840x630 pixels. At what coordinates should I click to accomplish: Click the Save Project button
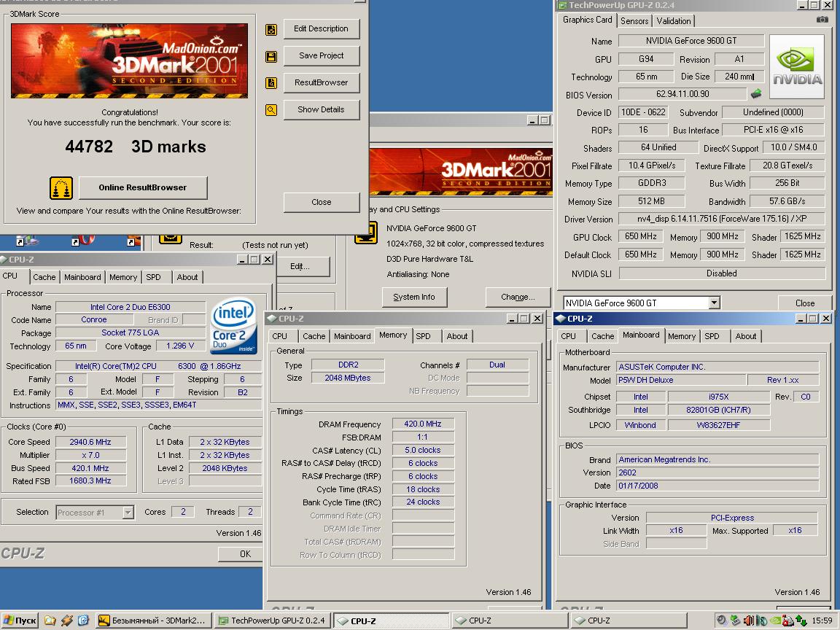click(x=321, y=55)
